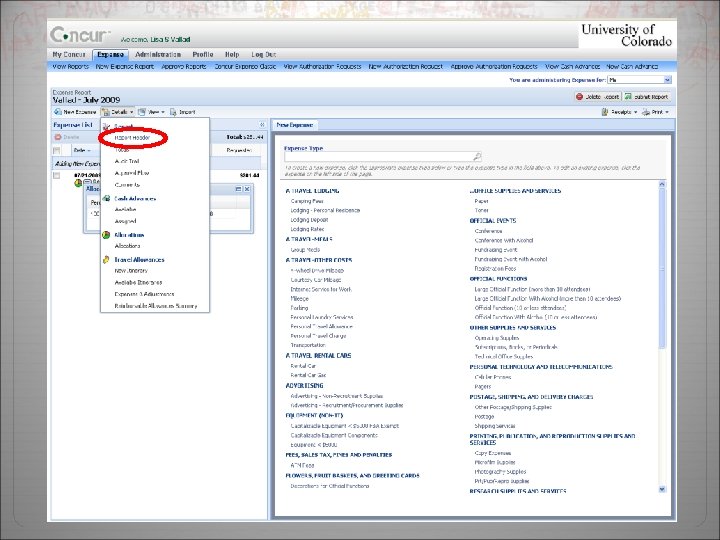The width and height of the screenshot is (720, 540).
Task: Click the disabled Delete button in Expense List
Action: click(67, 137)
